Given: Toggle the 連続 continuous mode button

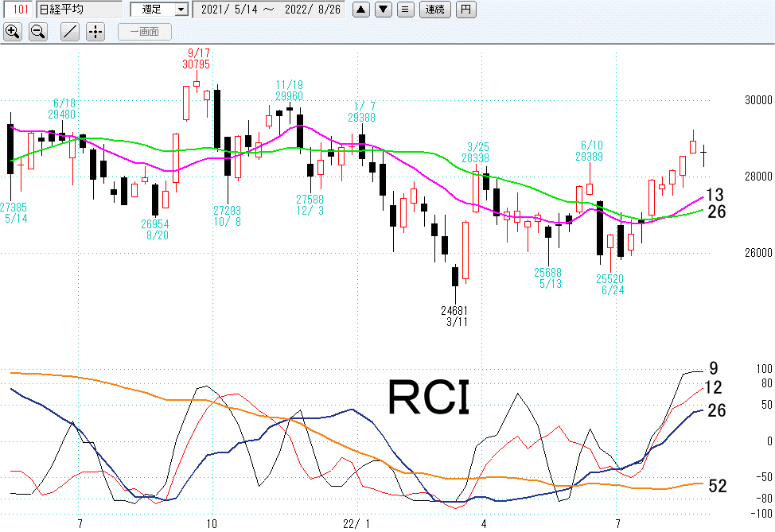Looking at the screenshot, I should pos(435,10).
